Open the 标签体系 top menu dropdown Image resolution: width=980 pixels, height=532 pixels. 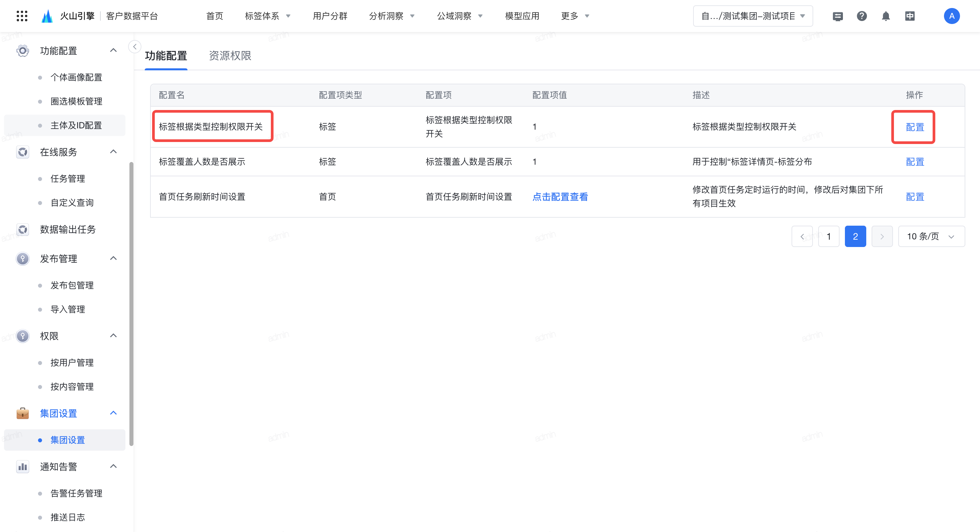coord(268,16)
